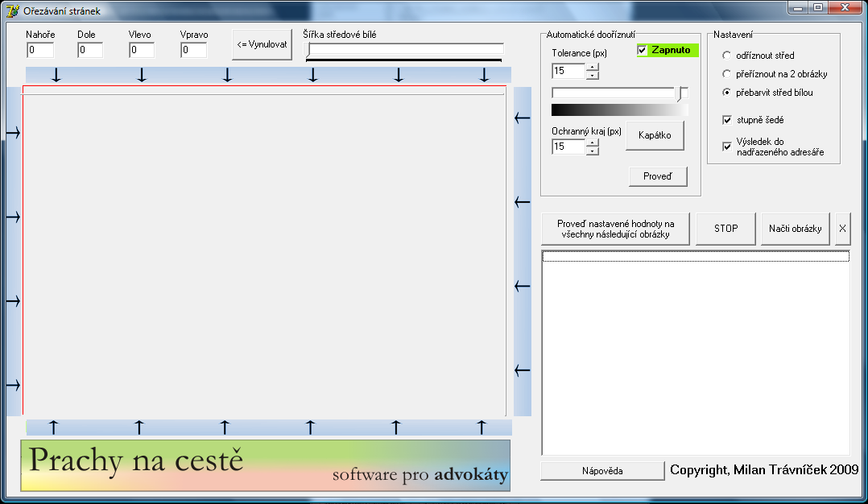The height and width of the screenshot is (504, 868).
Task: Click the Dole input field
Action: tap(90, 51)
